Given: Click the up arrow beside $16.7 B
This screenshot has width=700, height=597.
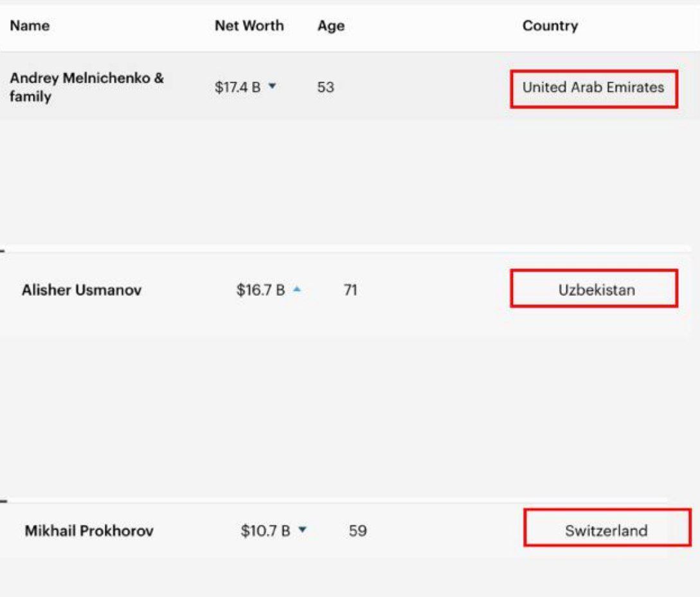Looking at the screenshot, I should point(296,290).
